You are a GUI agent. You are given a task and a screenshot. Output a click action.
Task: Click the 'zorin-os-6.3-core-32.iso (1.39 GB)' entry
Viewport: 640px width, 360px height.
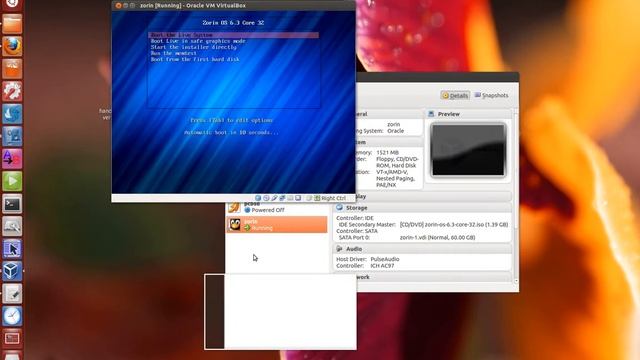click(x=454, y=224)
